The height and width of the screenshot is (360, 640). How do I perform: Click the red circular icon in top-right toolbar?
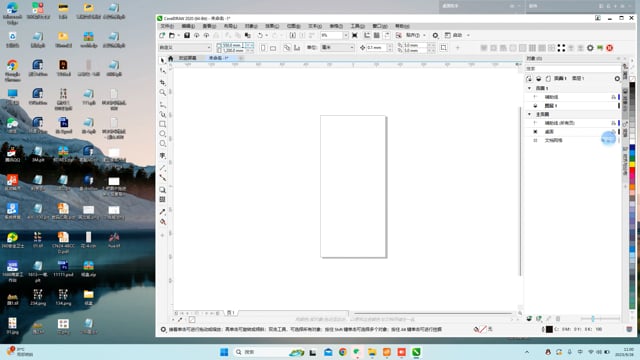coord(609,48)
